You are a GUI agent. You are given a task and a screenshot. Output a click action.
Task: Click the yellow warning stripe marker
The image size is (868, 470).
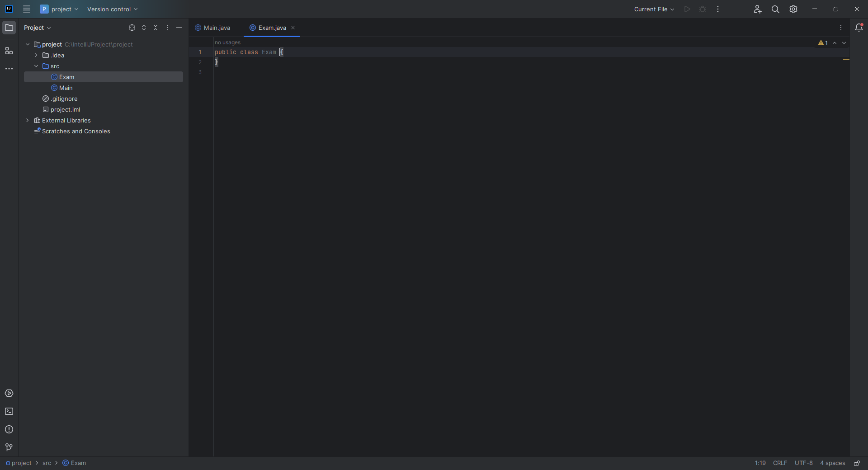coord(846,60)
